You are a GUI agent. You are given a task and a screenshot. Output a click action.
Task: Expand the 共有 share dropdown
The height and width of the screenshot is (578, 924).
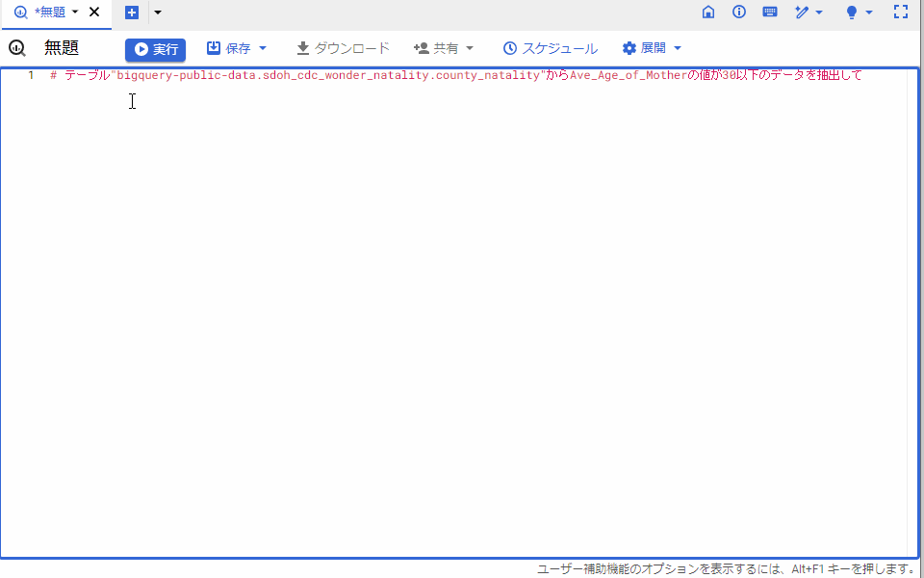470,47
